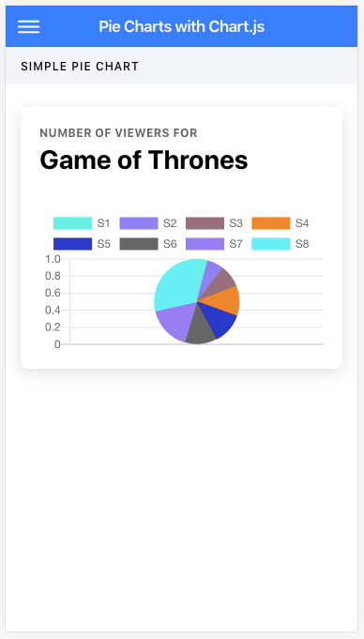The width and height of the screenshot is (364, 639).
Task: Select the orange pie slice
Action: pos(224,301)
